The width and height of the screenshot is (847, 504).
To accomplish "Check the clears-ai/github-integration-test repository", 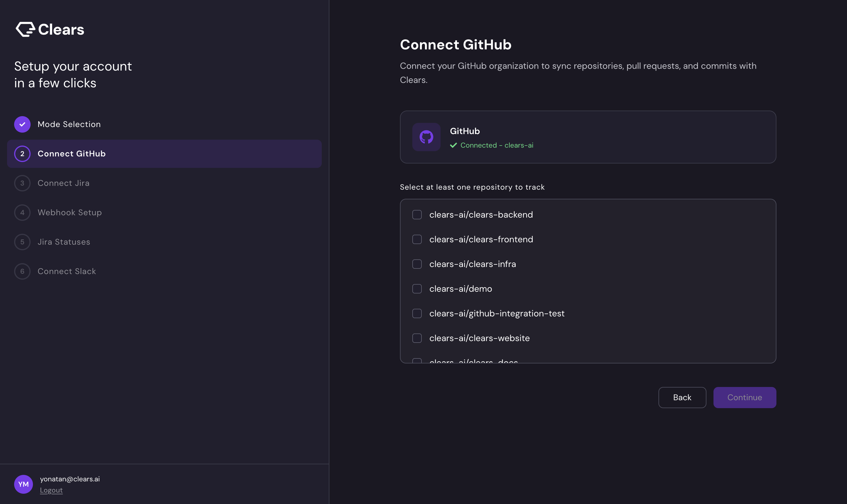I will pyautogui.click(x=417, y=313).
